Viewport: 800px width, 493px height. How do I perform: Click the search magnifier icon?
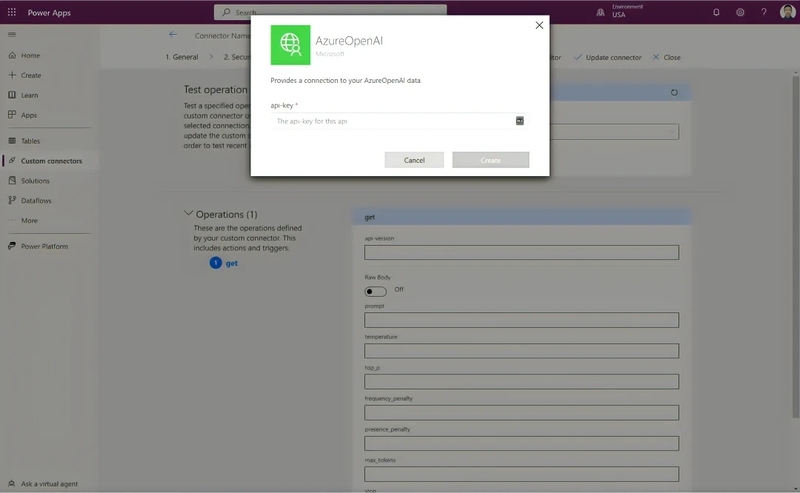tap(226, 12)
